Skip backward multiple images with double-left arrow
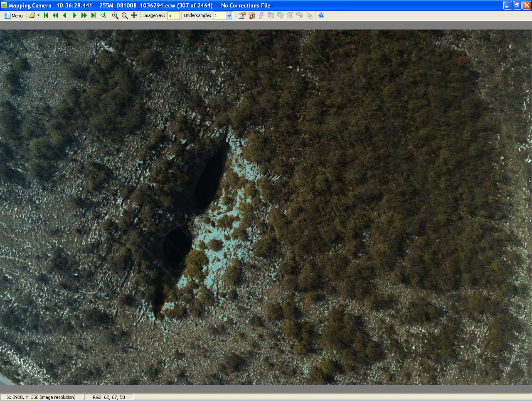The height and width of the screenshot is (401, 532). pos(55,15)
